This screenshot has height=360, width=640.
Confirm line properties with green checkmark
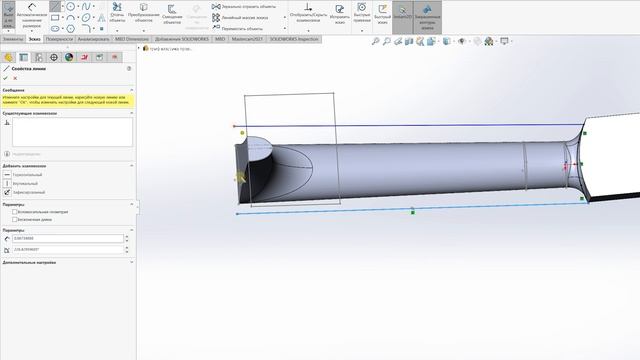point(5,78)
